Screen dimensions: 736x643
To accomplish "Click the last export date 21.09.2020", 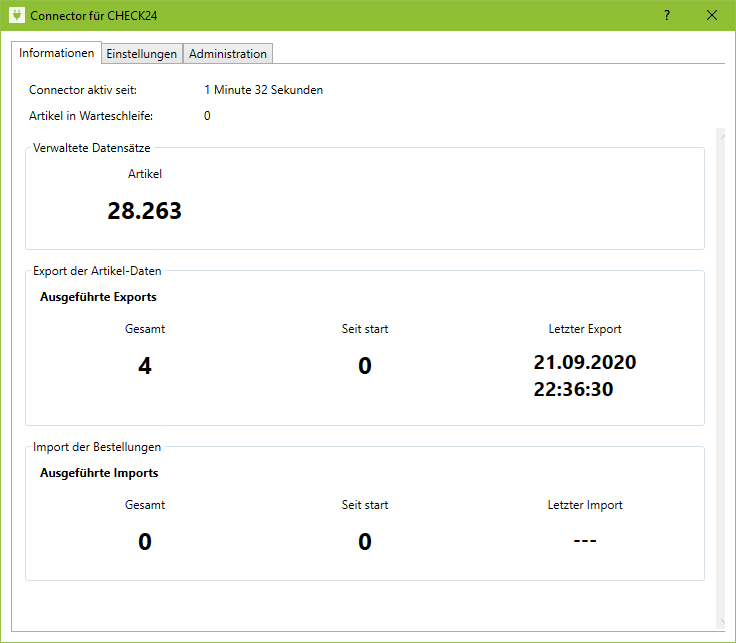I will point(585,362).
